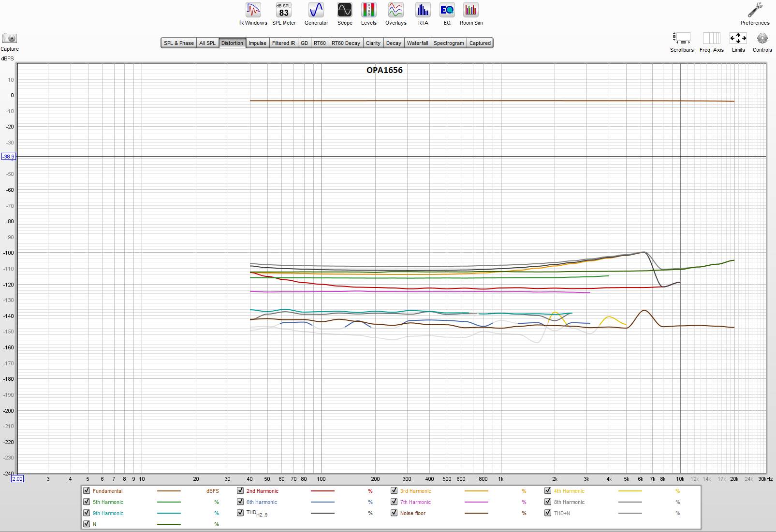Click the 2nd Harmonic red line swatch
Screen dimensions: 776x532
coord(322,491)
